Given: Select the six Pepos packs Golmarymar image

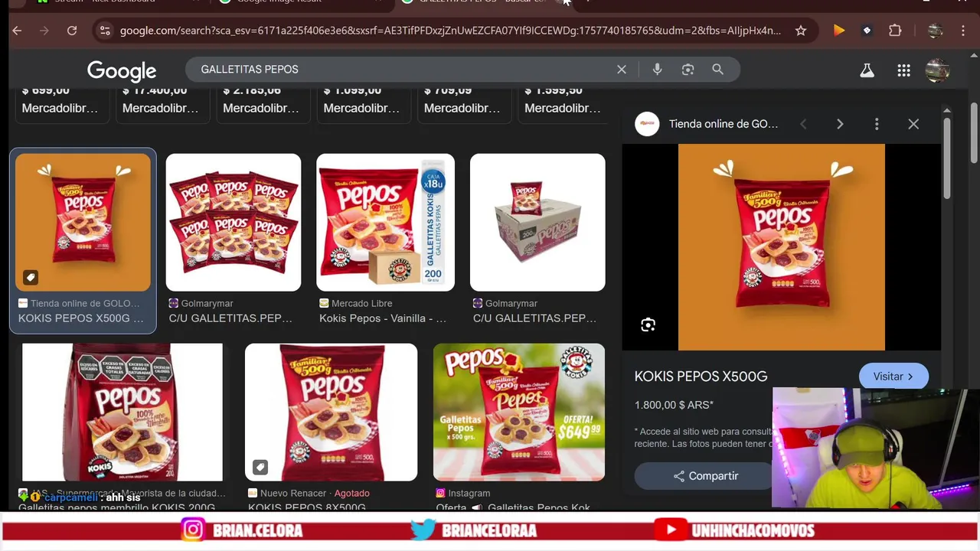Looking at the screenshot, I should [234, 222].
